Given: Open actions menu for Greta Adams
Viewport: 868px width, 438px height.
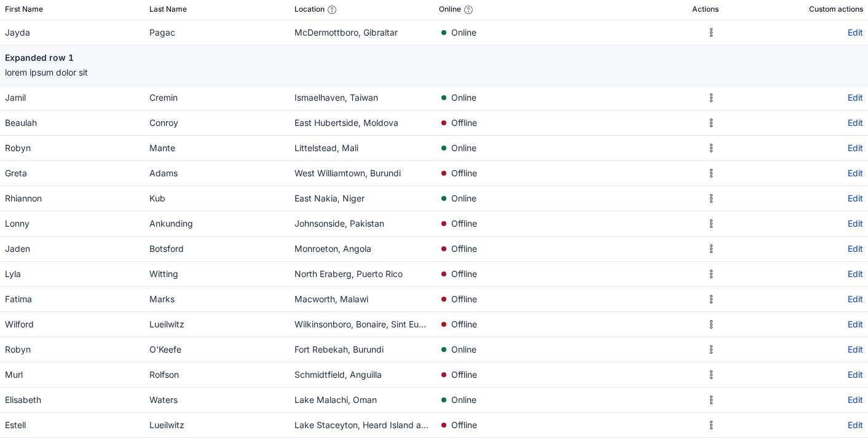Looking at the screenshot, I should click(x=711, y=173).
